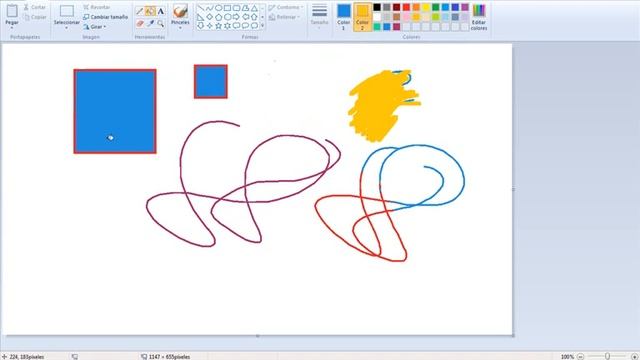Click the small blue square on canvas
This screenshot has width=640, height=360.
(x=211, y=81)
